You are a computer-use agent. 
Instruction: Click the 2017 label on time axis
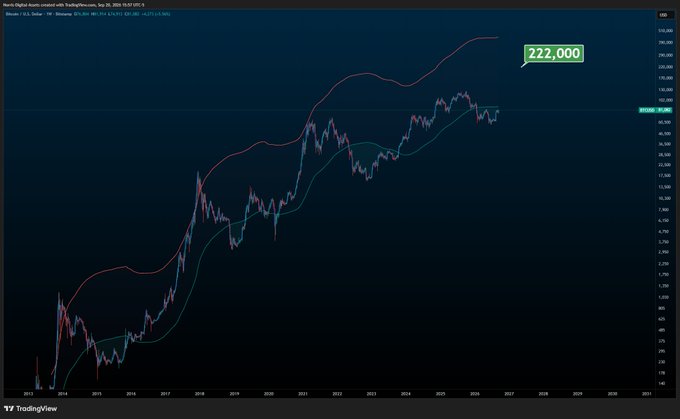pyautogui.click(x=165, y=394)
